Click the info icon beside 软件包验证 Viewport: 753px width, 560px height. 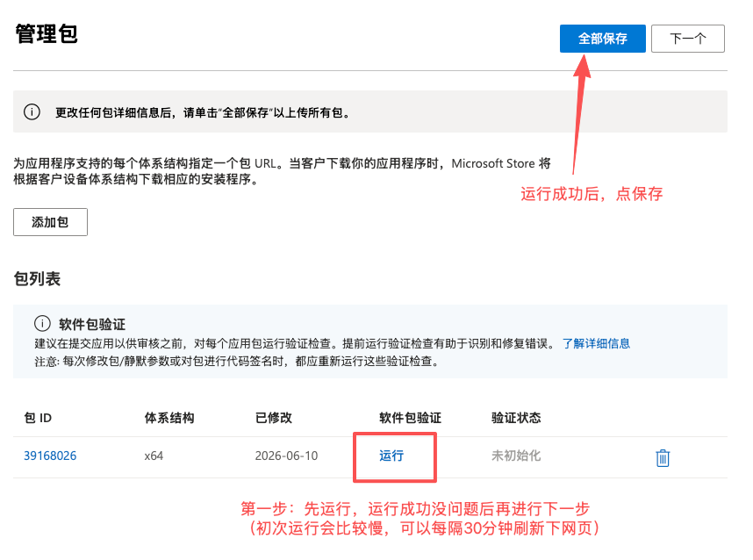pyautogui.click(x=42, y=323)
